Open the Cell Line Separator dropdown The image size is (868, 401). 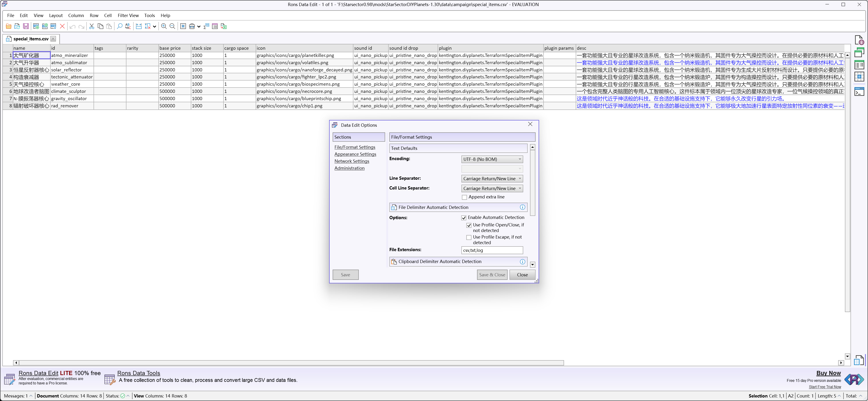(x=492, y=189)
